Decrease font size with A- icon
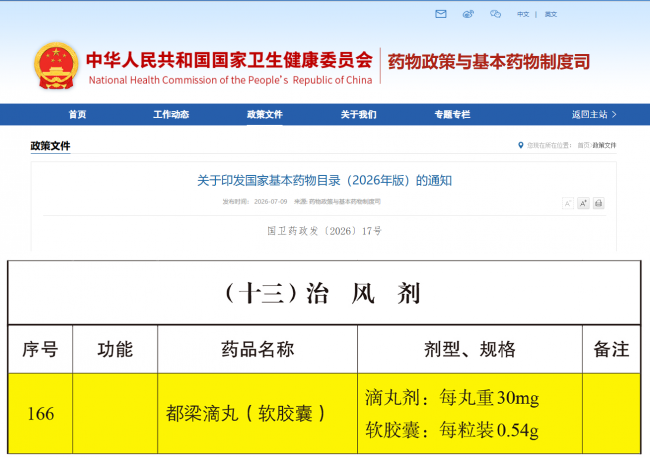650x458 pixels. 568,203
